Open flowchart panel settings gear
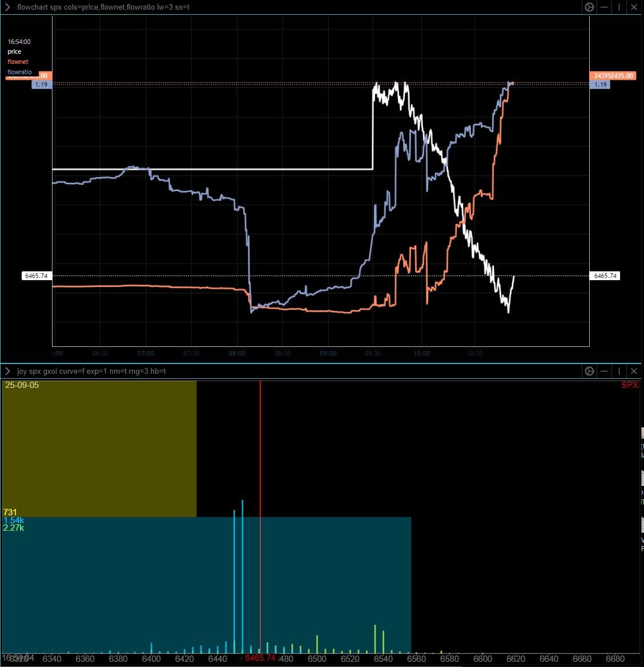 coord(589,7)
